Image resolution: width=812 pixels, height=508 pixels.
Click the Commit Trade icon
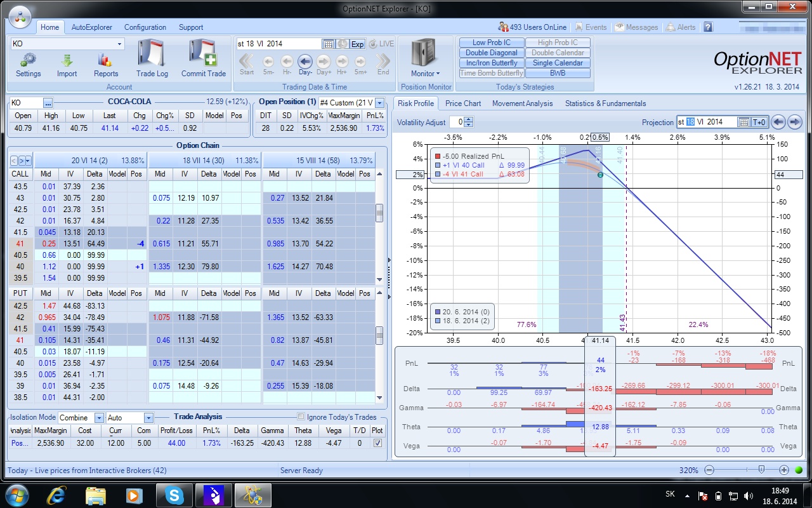point(203,53)
